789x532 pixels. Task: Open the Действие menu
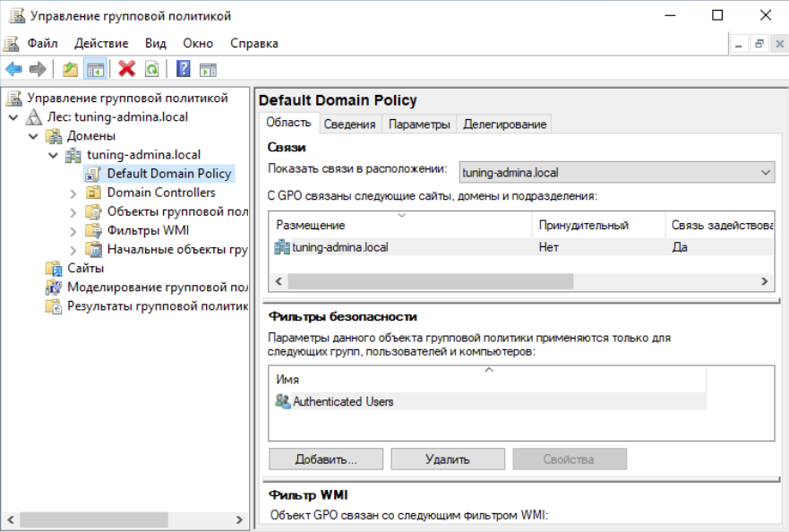101,43
